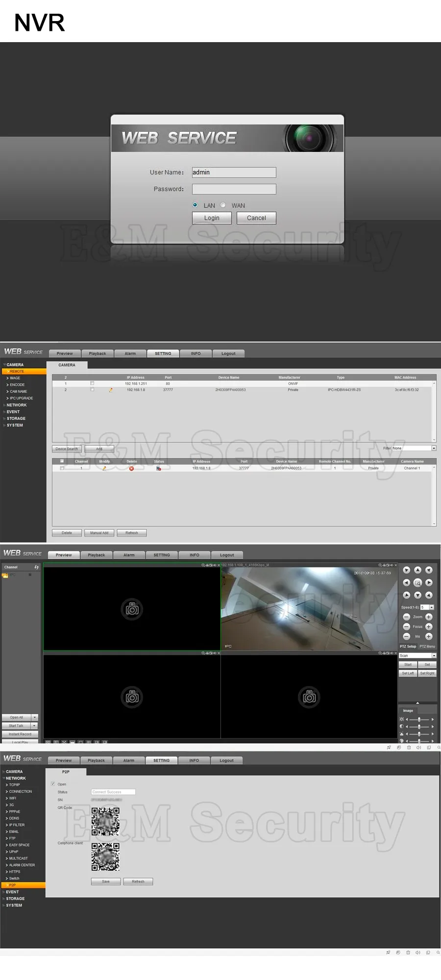Select IPC UPGRADE under CAMERA

click(x=21, y=398)
